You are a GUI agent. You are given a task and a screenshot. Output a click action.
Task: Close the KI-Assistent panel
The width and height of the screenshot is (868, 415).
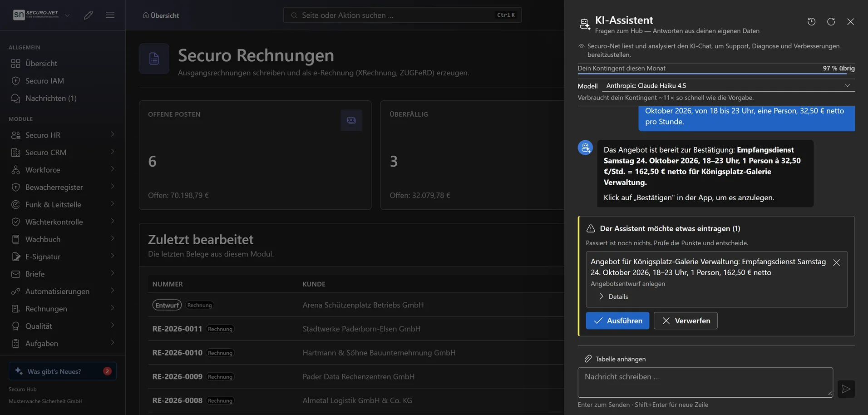850,21
